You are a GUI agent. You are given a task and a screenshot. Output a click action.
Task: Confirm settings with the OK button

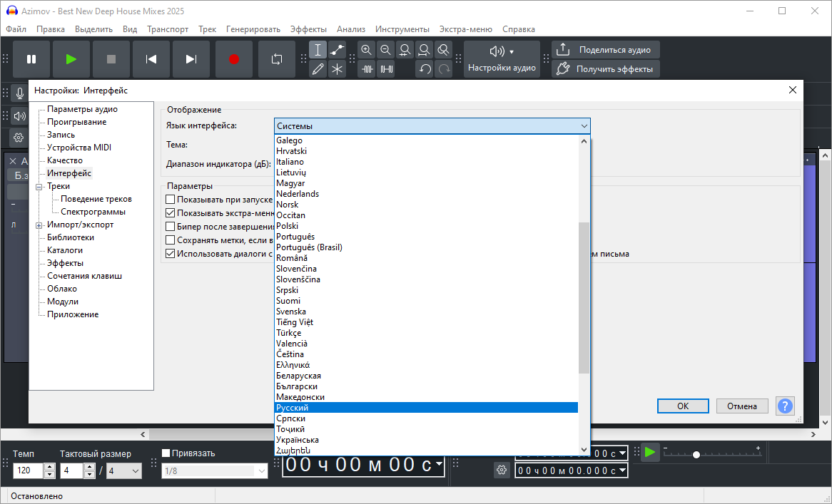683,406
